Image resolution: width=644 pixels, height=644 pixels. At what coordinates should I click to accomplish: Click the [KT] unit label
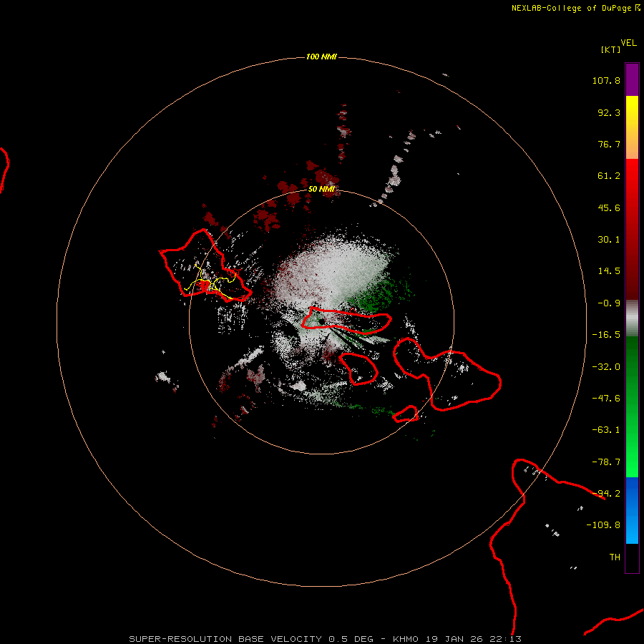tap(611, 49)
